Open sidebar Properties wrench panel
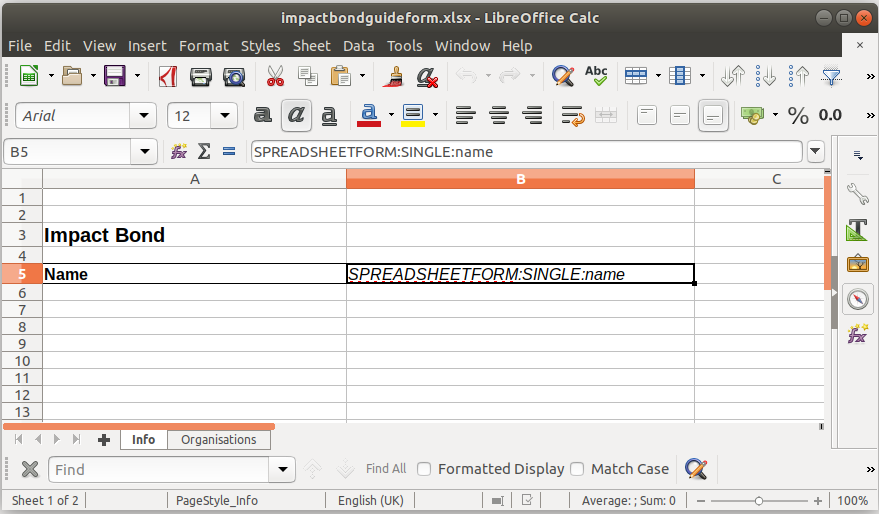 pyautogui.click(x=857, y=194)
